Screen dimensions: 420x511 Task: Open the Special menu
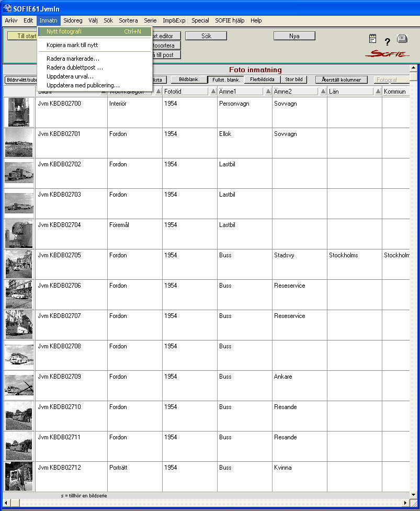point(200,20)
